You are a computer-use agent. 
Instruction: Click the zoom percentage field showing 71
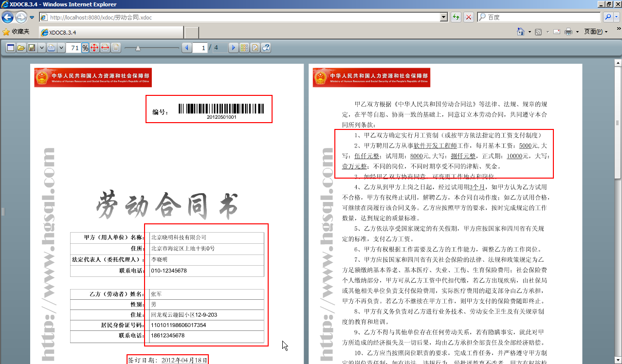73,48
